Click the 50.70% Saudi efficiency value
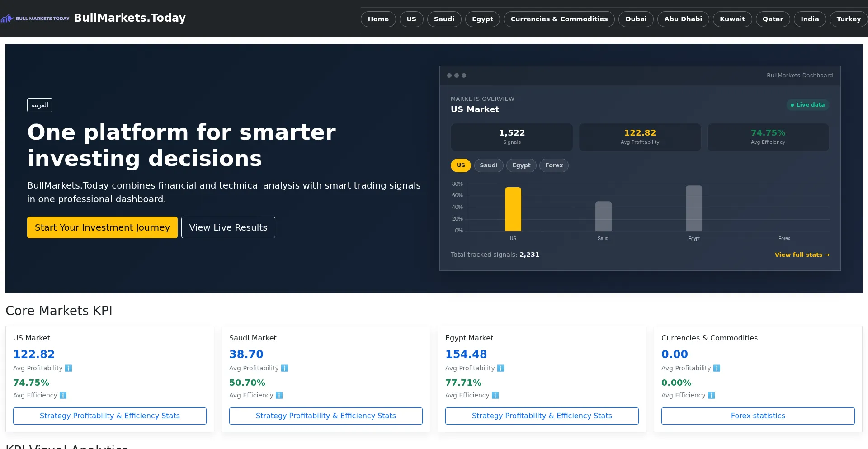Screen dimensions: 868x449 (x=247, y=383)
